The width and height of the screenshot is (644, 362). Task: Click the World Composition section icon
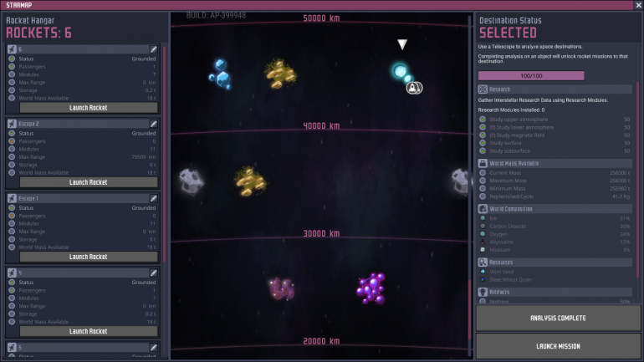click(483, 209)
